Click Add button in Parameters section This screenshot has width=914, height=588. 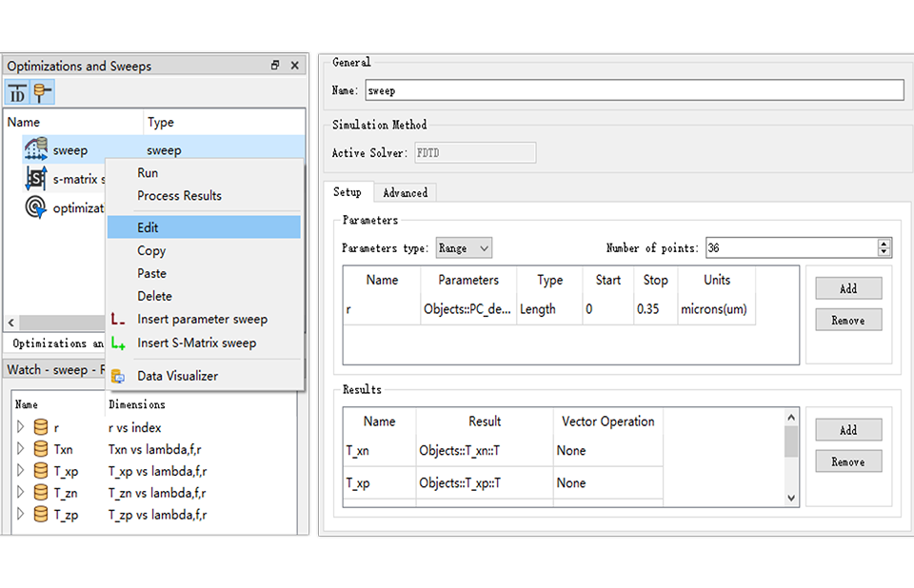pyautogui.click(x=848, y=288)
